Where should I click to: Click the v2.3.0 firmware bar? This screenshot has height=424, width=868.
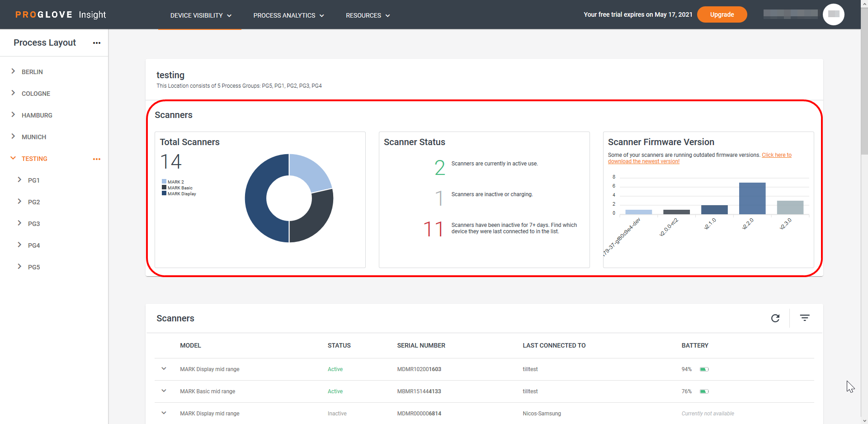tap(790, 207)
